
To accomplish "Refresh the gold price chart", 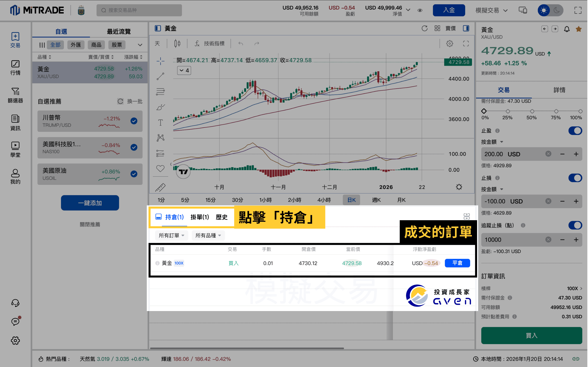I will click(424, 28).
